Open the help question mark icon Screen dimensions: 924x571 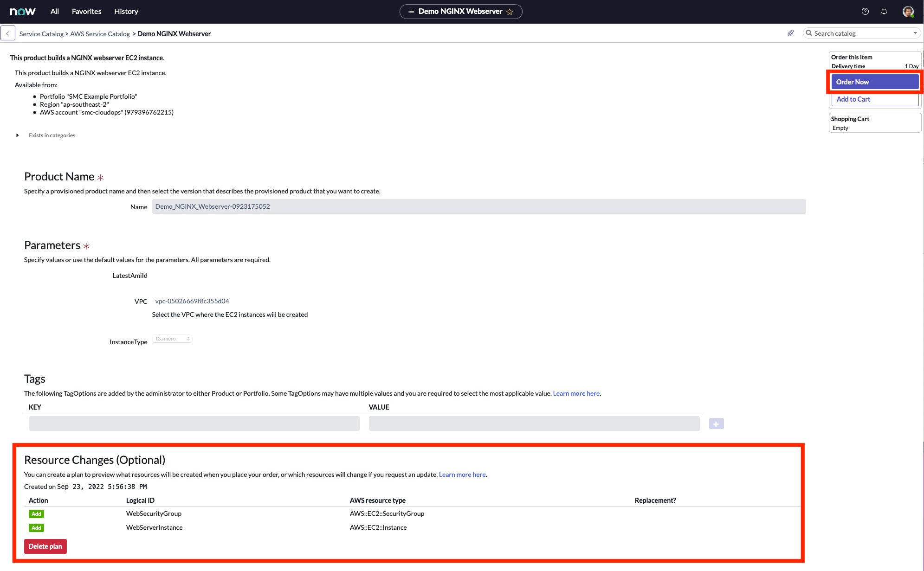tap(865, 12)
